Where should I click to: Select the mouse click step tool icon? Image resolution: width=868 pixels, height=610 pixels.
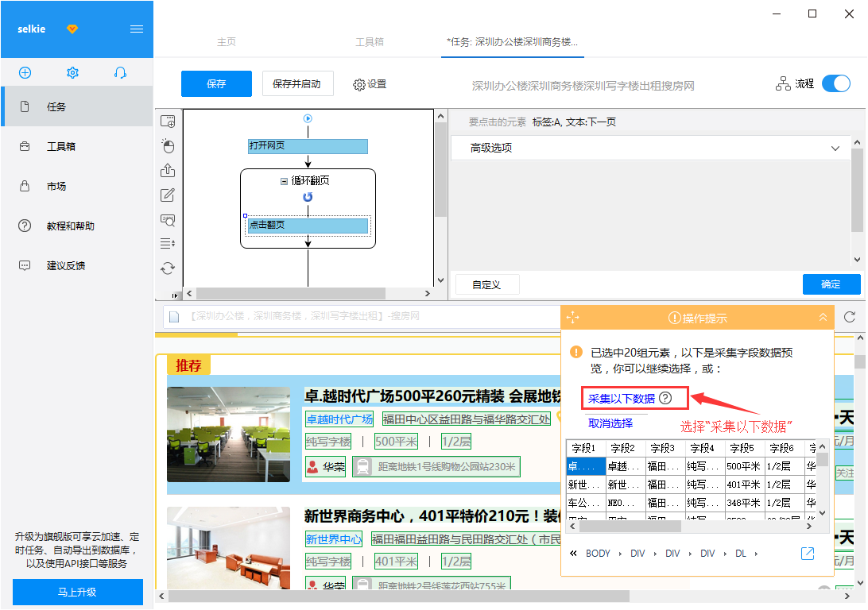pyautogui.click(x=168, y=145)
